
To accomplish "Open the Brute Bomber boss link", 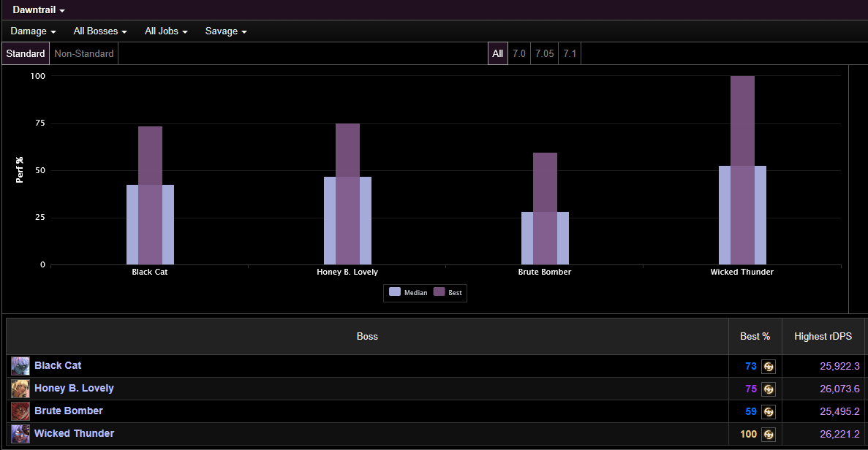I will pyautogui.click(x=69, y=411).
